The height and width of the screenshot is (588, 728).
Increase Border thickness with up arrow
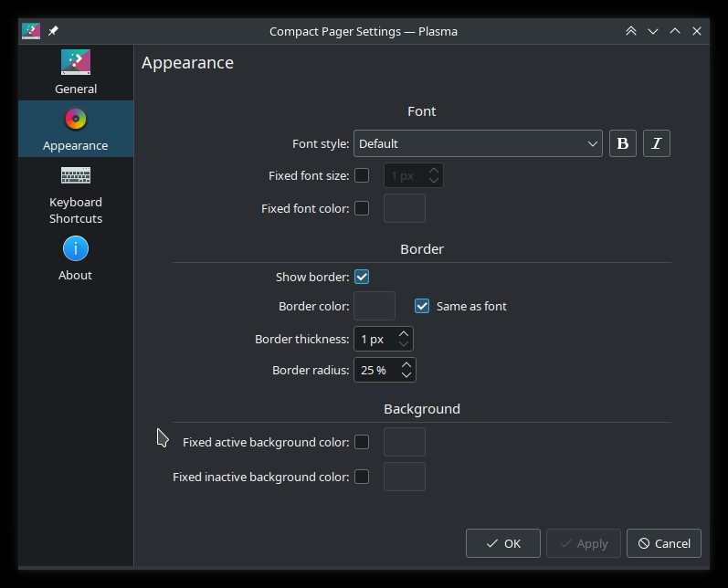tap(404, 333)
